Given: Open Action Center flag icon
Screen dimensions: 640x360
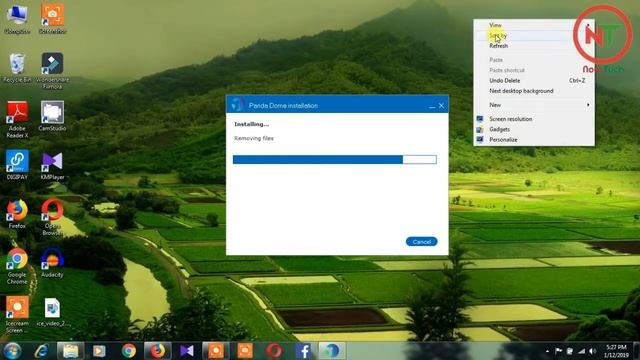Looking at the screenshot, I should 558,351.
